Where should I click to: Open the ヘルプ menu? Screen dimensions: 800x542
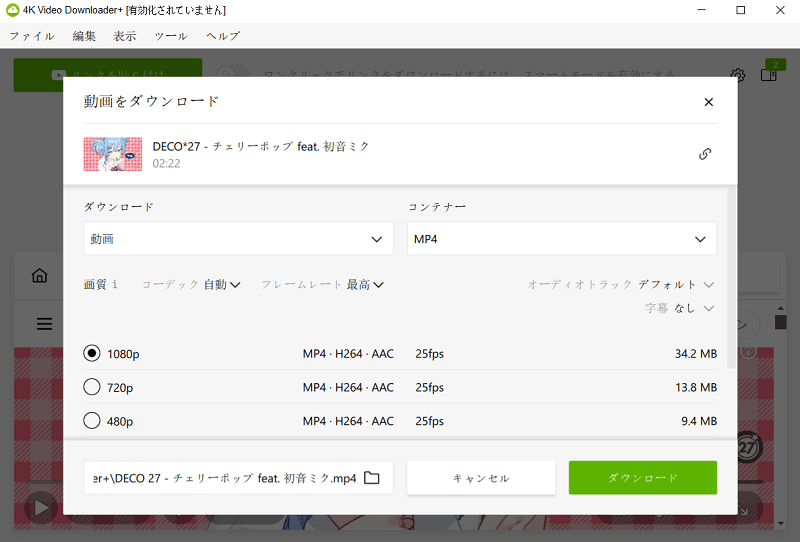[223, 36]
